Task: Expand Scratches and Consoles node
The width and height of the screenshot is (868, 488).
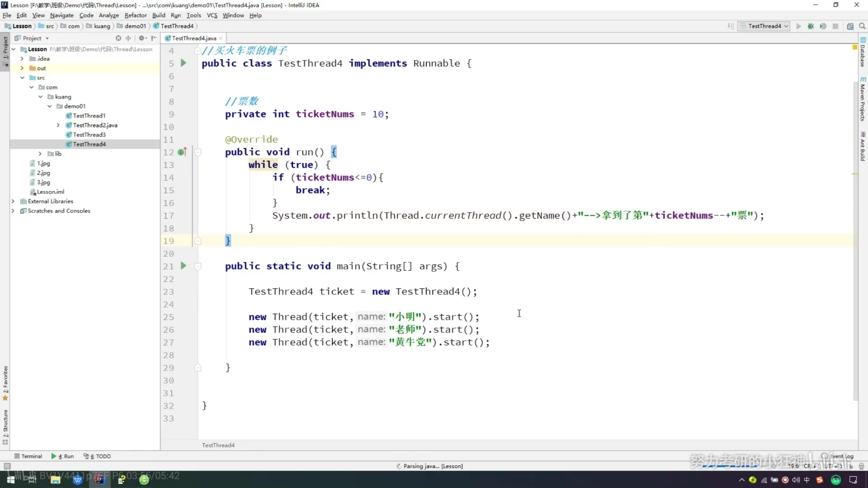Action: pyautogui.click(x=13, y=211)
